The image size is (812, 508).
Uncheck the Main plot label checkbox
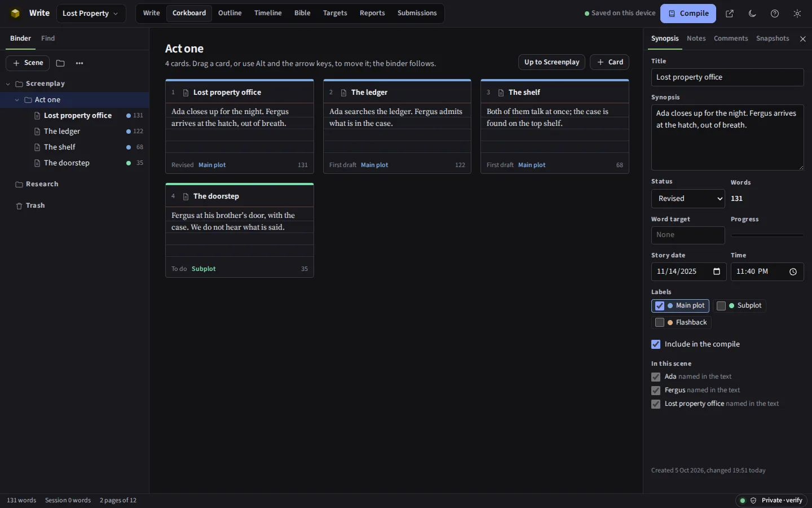[x=660, y=306]
